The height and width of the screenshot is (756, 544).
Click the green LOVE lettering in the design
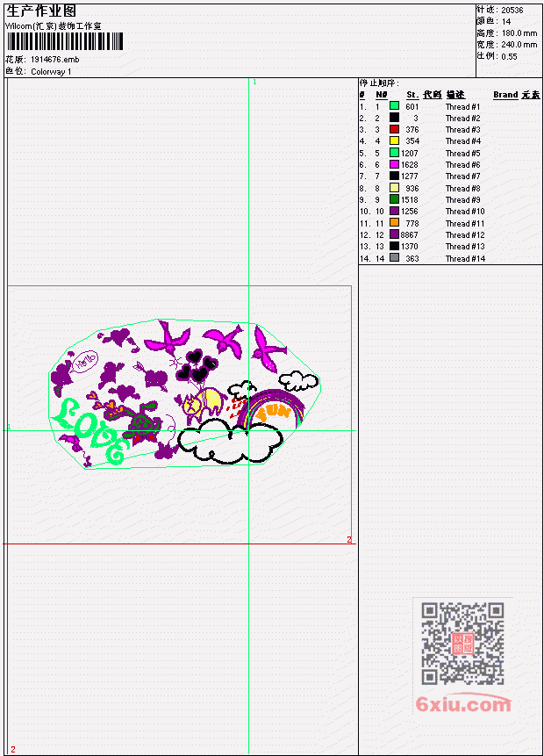coord(90,430)
